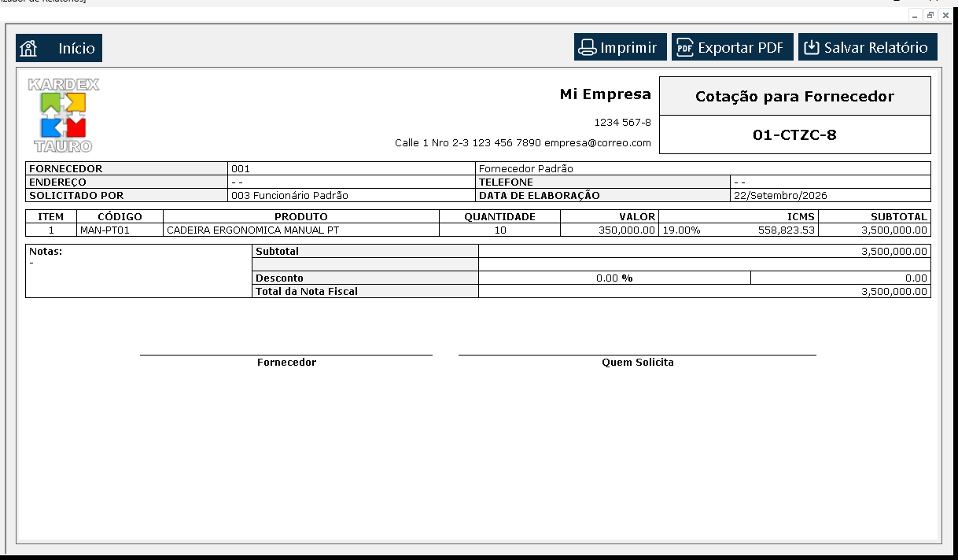Save report via Salvar Relatório label
The width and height of the screenshot is (958, 560).
coord(876,48)
